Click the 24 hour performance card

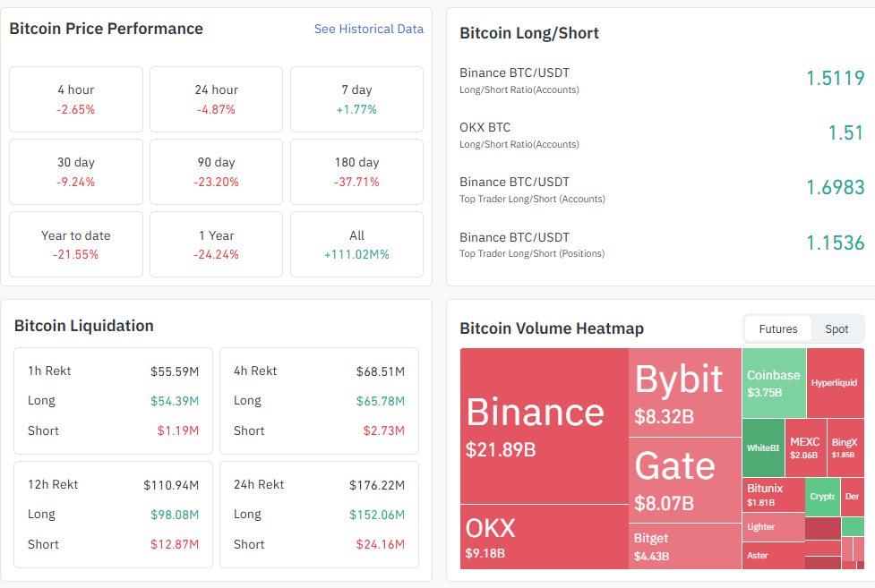[216, 99]
